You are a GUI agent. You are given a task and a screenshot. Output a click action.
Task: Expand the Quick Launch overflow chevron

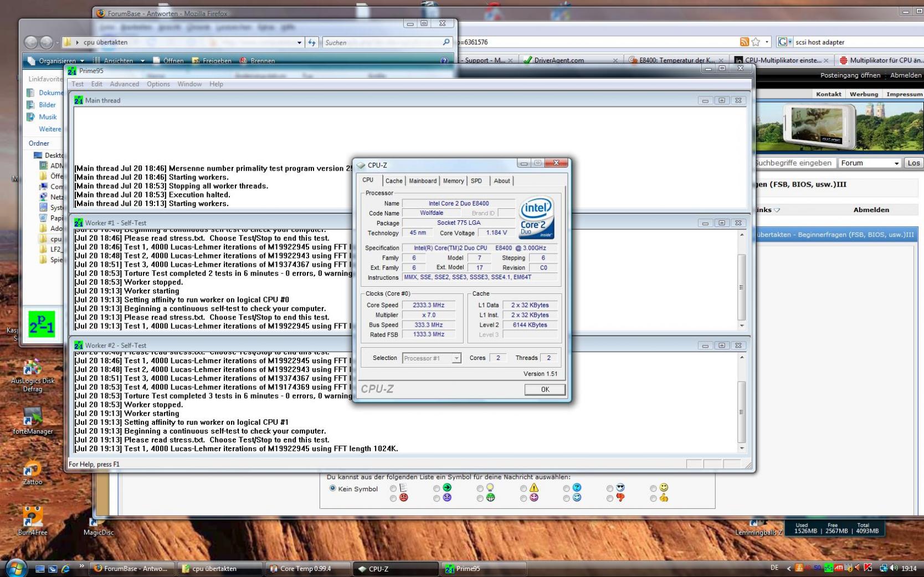[81, 566]
